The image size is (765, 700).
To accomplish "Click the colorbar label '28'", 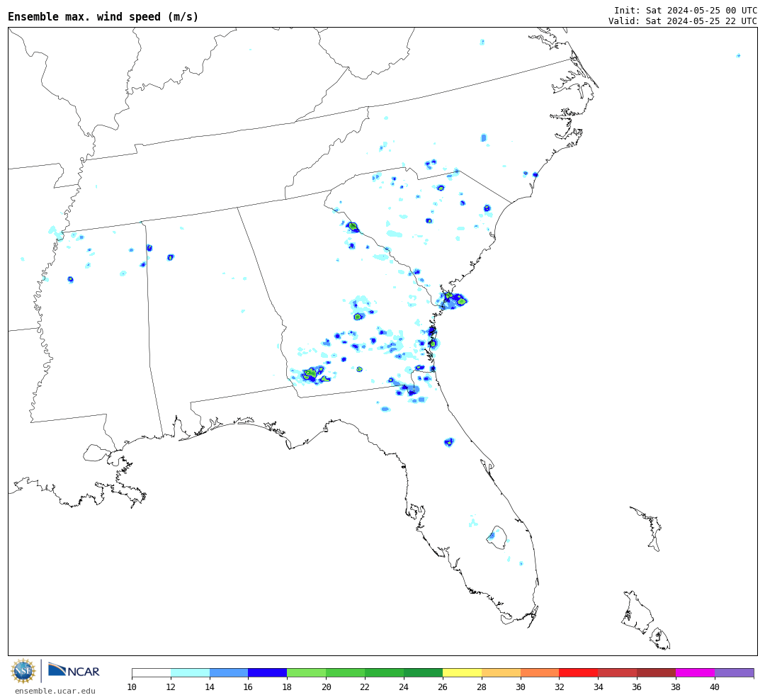I will pos(482,687).
